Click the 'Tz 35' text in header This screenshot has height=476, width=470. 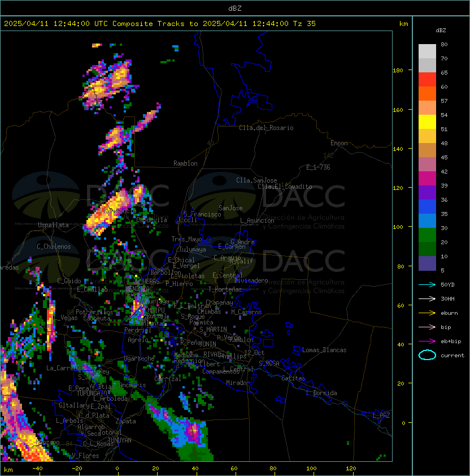pos(304,24)
